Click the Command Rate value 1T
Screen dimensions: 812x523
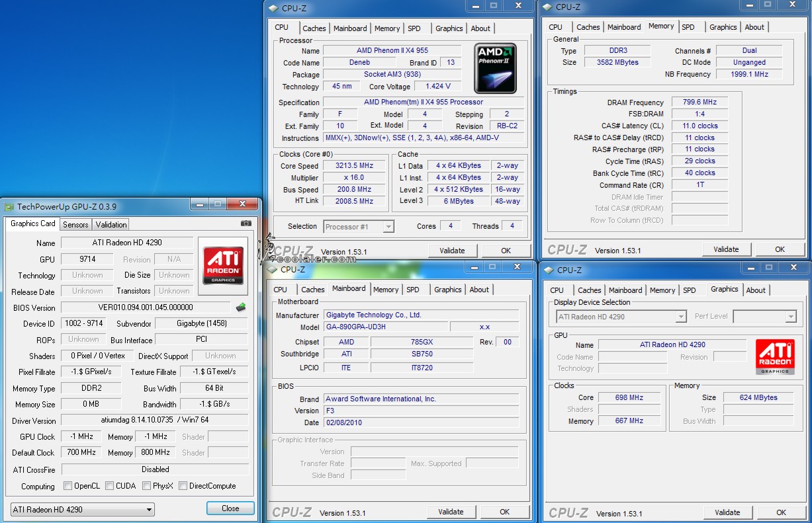(x=699, y=185)
